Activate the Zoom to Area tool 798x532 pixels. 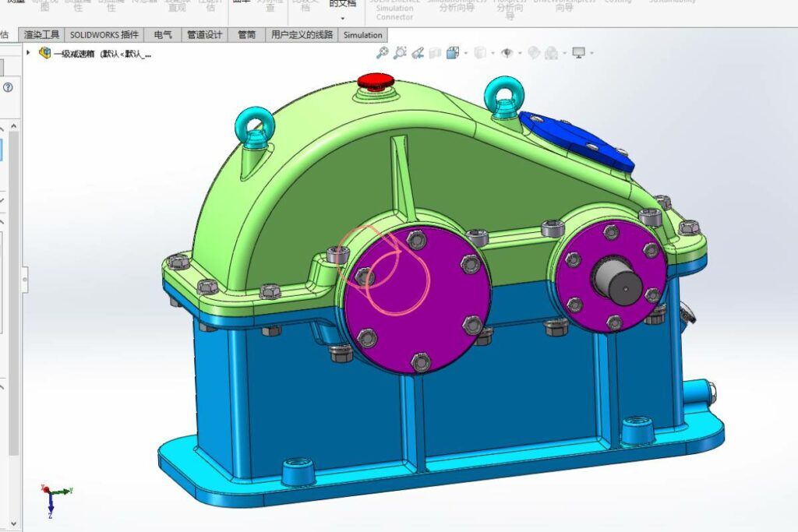401,52
